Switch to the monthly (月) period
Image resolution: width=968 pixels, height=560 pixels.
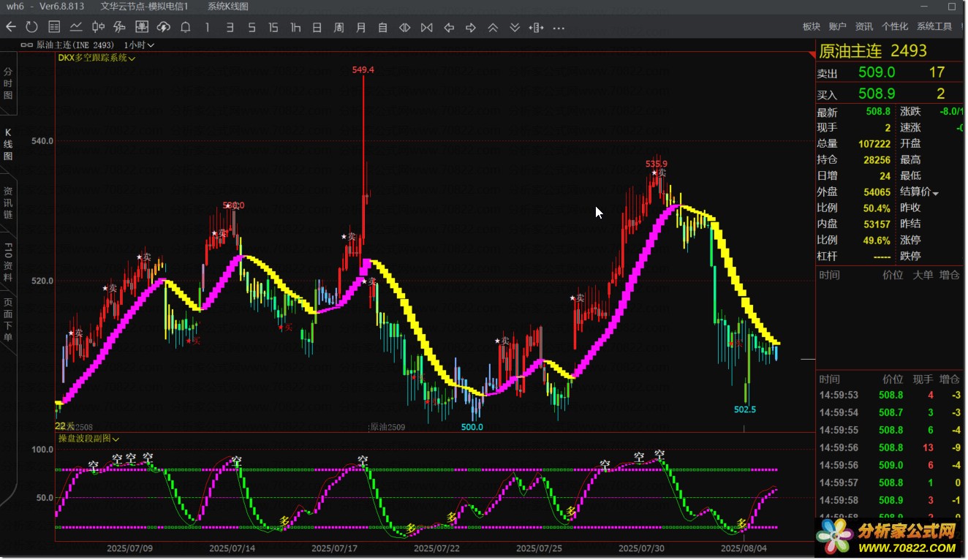coord(360,27)
